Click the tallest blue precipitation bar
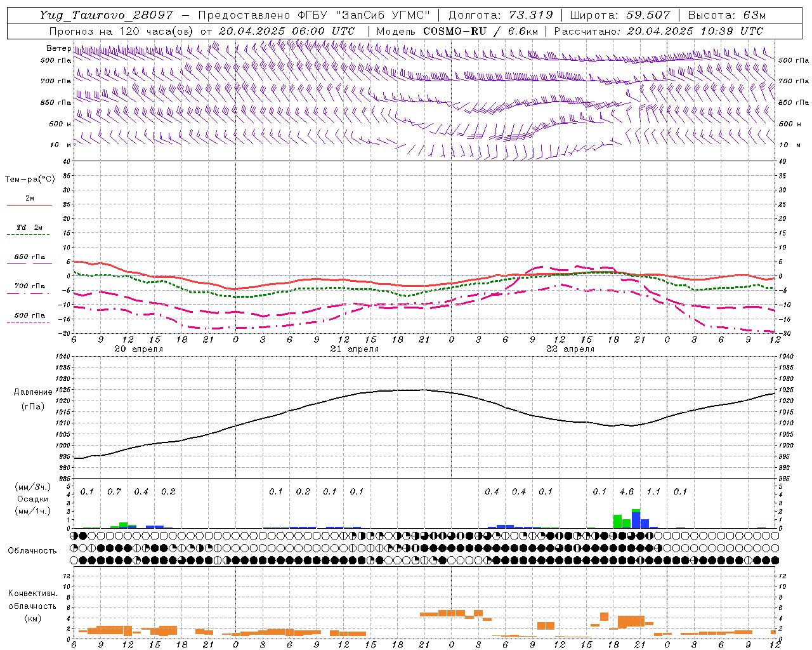Image resolution: width=812 pixels, height=650 pixels. (636, 520)
